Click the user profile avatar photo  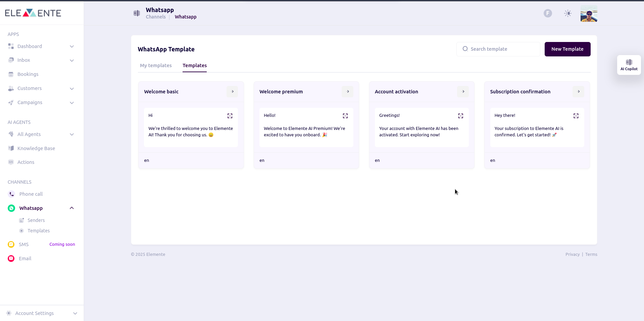coord(589,13)
